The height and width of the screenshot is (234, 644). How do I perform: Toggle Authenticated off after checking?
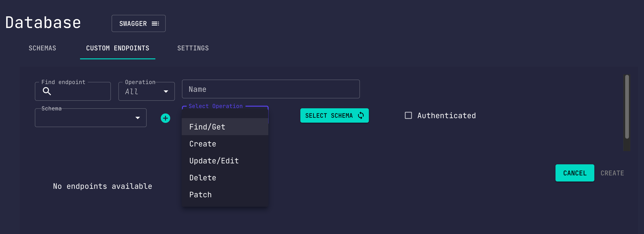click(408, 116)
